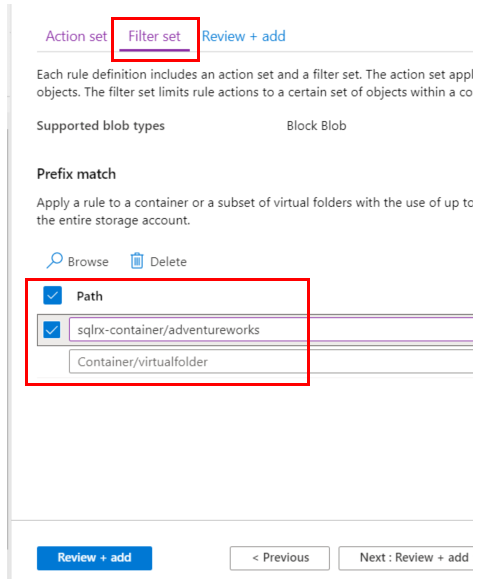Focus the empty Container/virtualfolder input
Image resolution: width=504 pixels, height=582 pixels.
(x=271, y=362)
